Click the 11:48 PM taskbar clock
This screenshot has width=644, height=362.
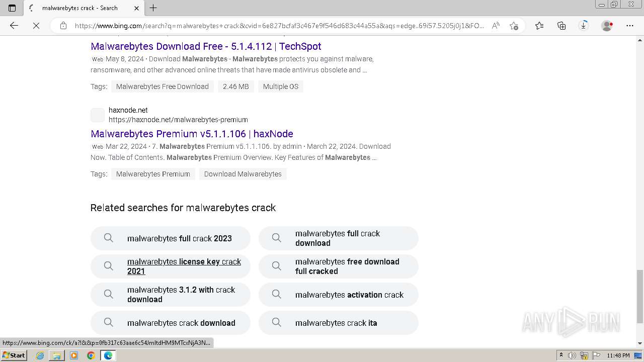click(x=618, y=355)
